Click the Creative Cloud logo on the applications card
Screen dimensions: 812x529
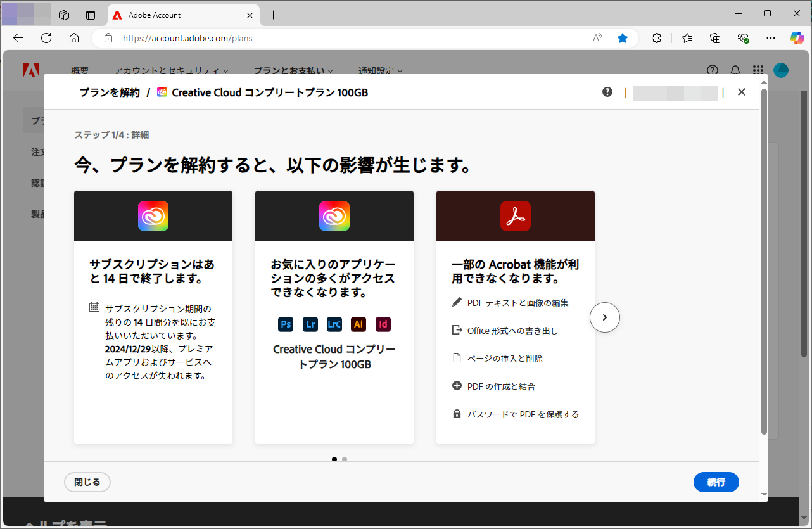coord(334,216)
